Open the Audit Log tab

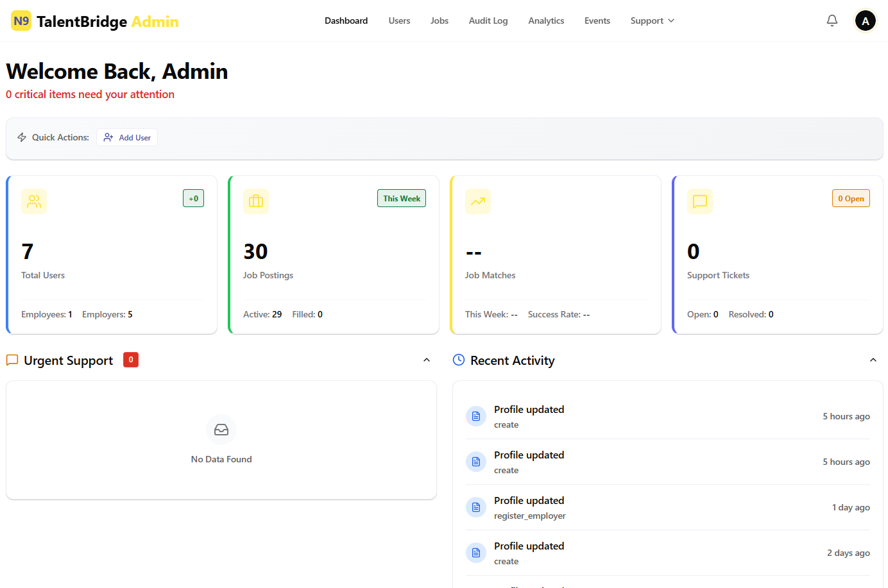488,21
